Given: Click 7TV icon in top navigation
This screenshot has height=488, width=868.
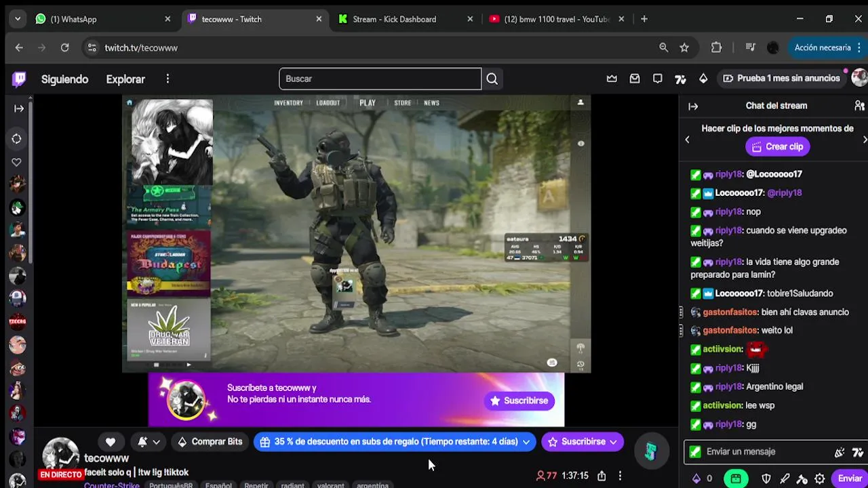Looking at the screenshot, I should [x=680, y=79].
